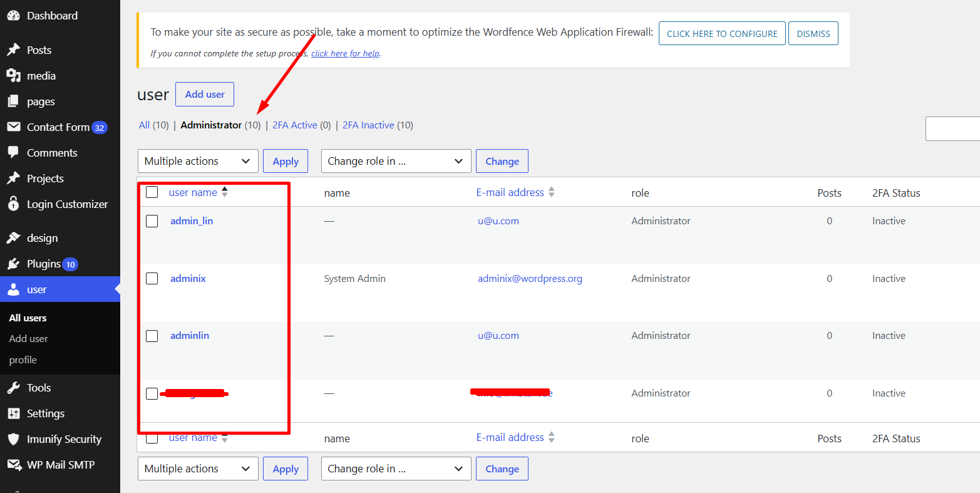Check the box for admin_lin
Image resolution: width=980 pixels, height=493 pixels.
click(x=152, y=221)
